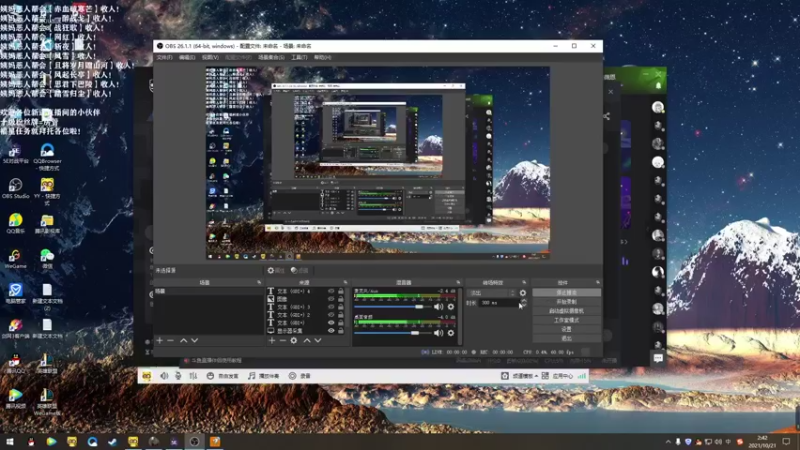Pop out the 场景 dock with its header icon

(259, 282)
